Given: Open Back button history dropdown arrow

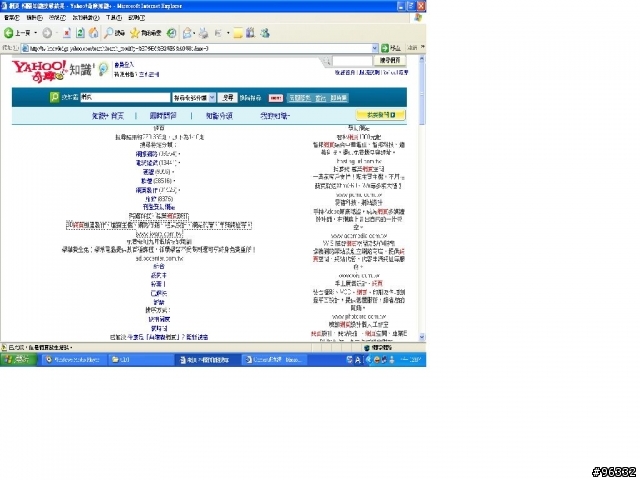Looking at the screenshot, I should (x=36, y=33).
